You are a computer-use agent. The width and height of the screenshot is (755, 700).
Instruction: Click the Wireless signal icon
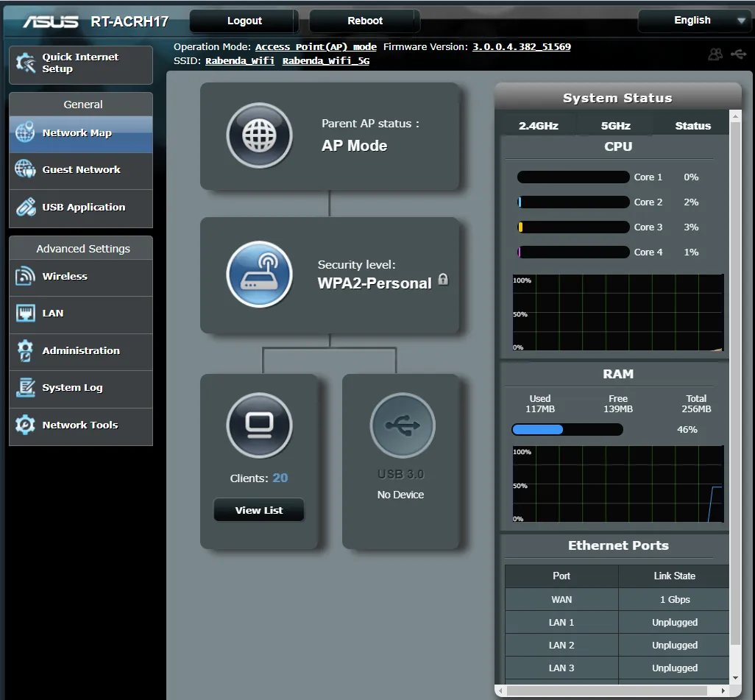point(25,276)
